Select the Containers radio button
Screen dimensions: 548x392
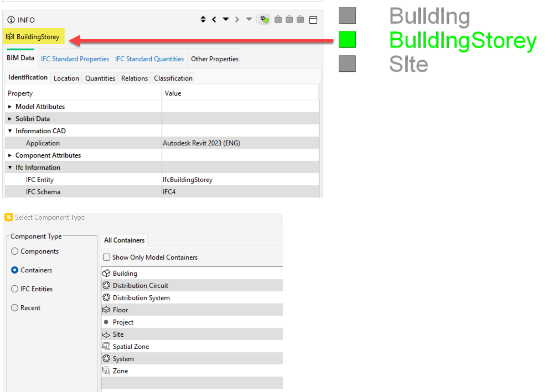[15, 270]
